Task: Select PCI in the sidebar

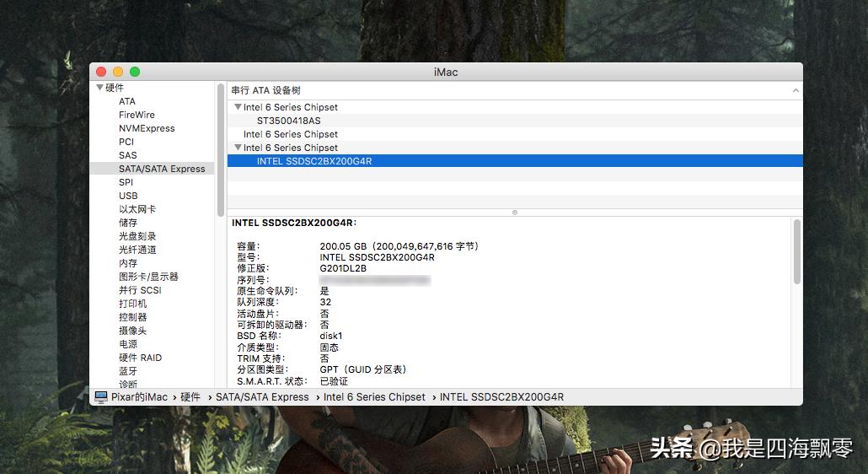Action: 126,142
